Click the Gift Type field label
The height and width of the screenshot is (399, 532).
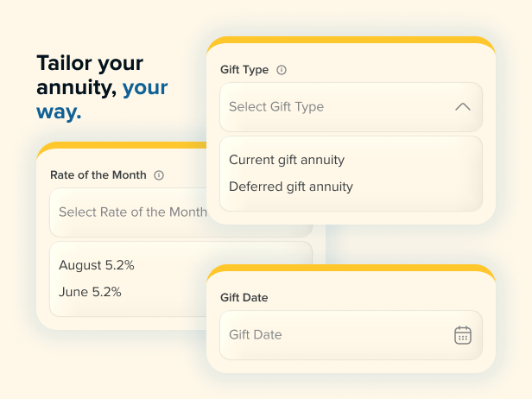point(244,70)
